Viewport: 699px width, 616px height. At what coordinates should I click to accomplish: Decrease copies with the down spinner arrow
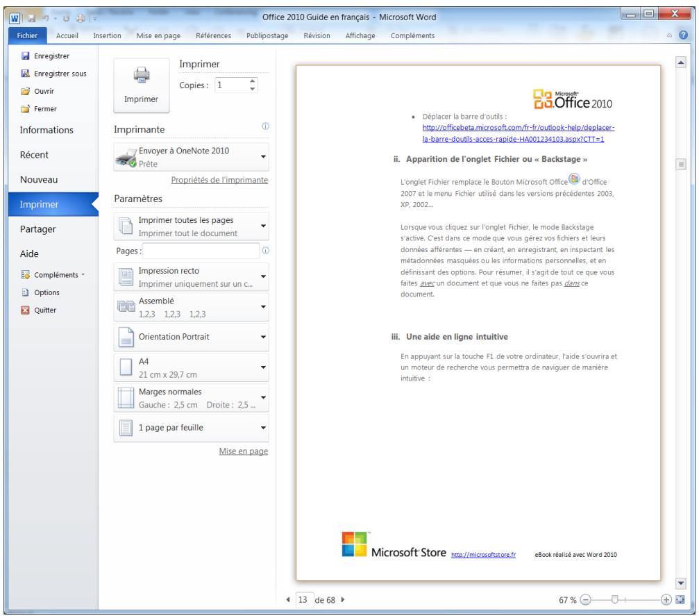[252, 89]
